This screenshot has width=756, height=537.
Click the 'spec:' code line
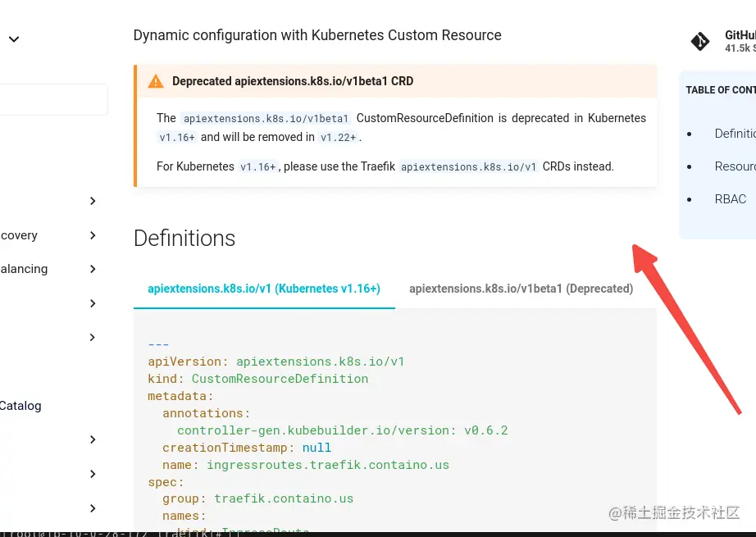click(x=166, y=483)
